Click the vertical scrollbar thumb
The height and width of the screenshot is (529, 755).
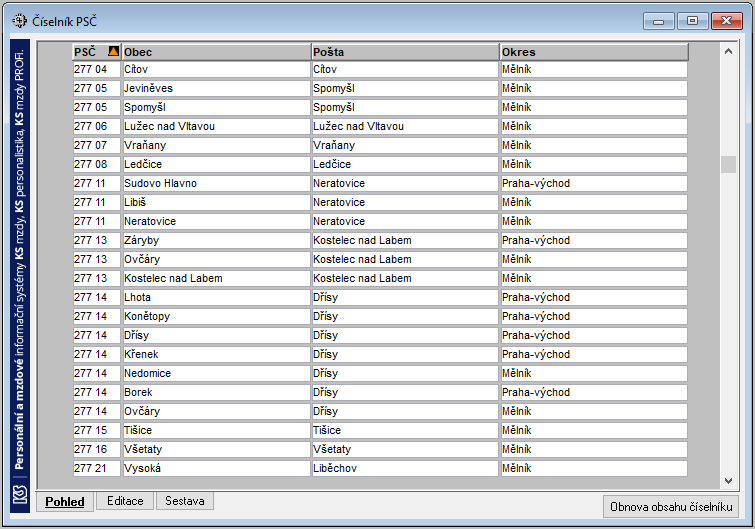point(728,164)
